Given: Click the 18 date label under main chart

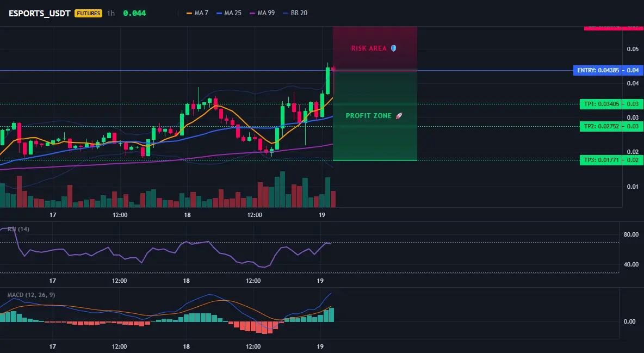Looking at the screenshot, I should 187,215.
